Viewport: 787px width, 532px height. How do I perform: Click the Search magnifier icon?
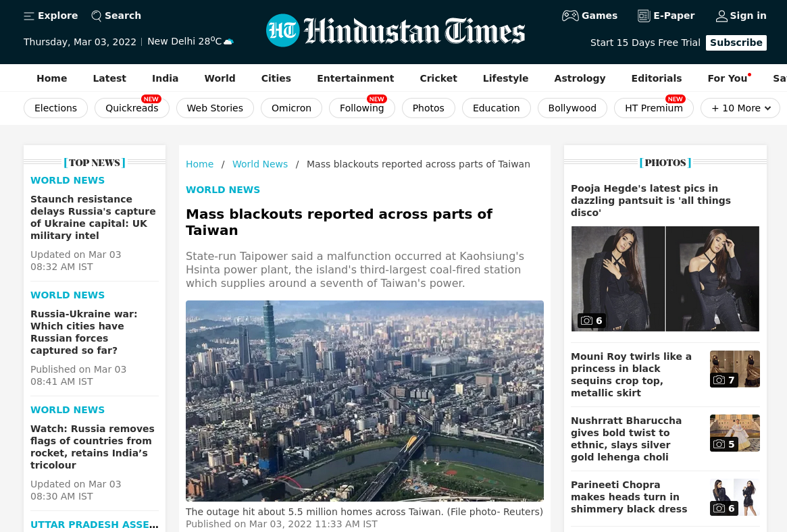[x=97, y=16]
